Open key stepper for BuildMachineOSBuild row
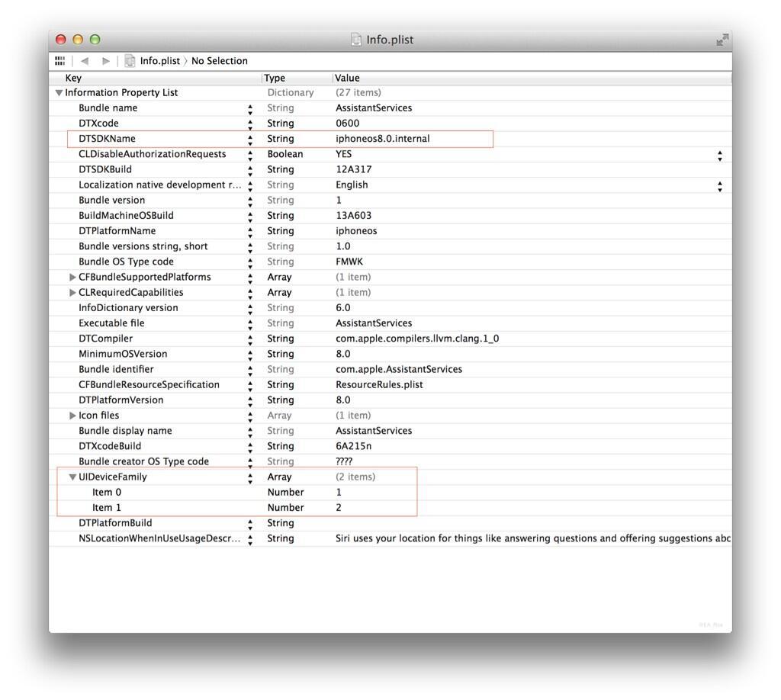This screenshot has width=781, height=700. (250, 217)
